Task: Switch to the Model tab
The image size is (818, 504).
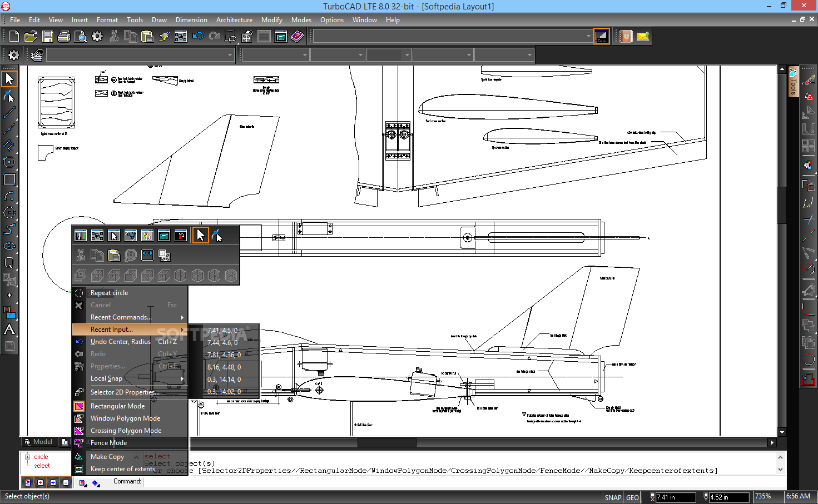Action: 39,442
